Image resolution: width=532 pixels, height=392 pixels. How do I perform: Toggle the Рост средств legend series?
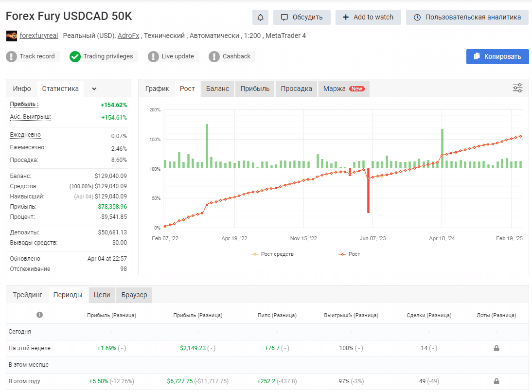pos(272,254)
